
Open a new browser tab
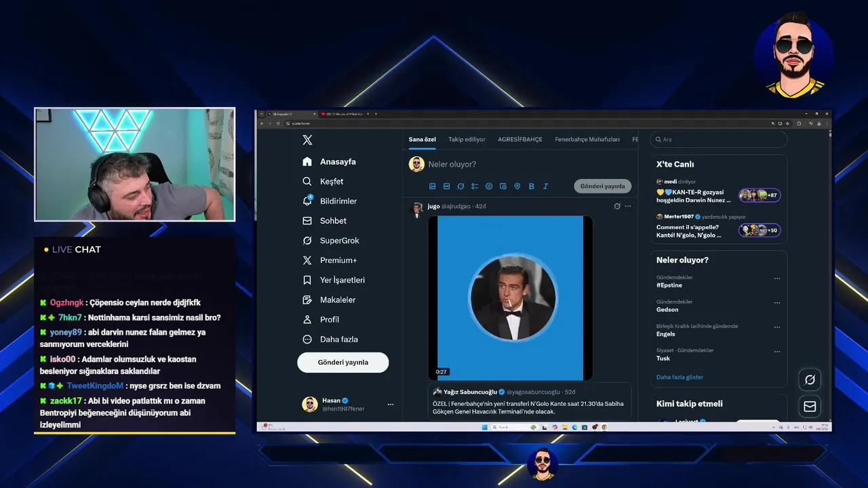[376, 114]
